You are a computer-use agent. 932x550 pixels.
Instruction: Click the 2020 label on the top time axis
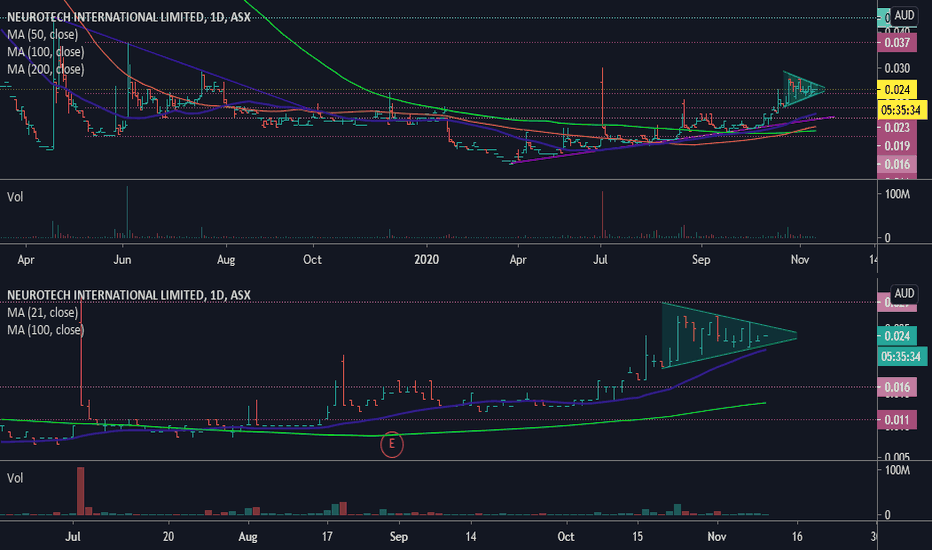(x=426, y=259)
